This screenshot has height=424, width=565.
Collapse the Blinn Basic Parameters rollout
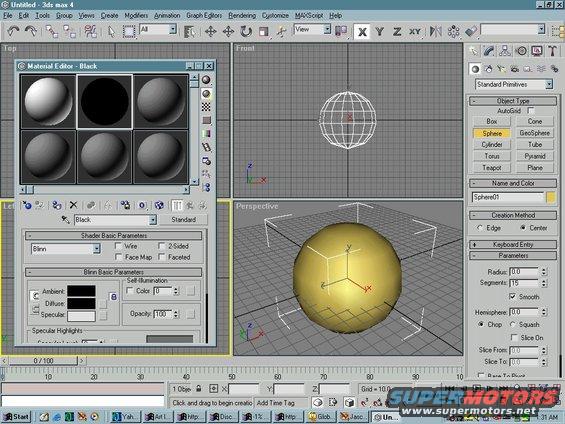point(114,272)
